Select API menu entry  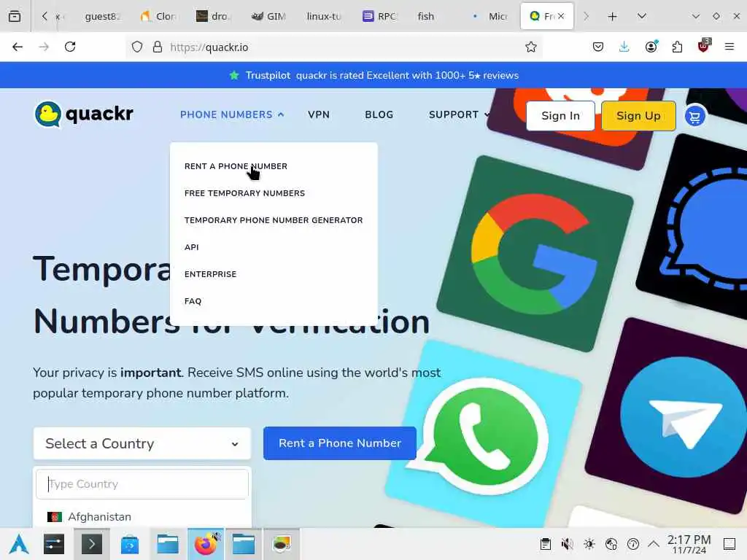192,247
